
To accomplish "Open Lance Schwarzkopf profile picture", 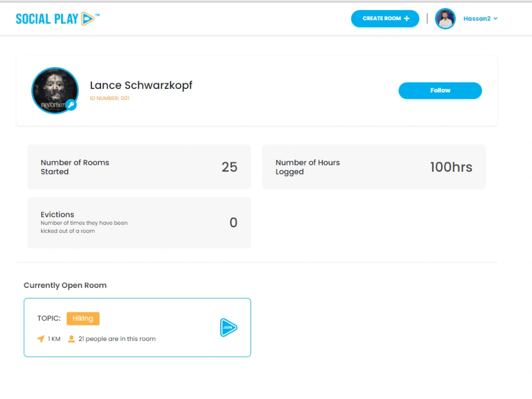I will 55,90.
